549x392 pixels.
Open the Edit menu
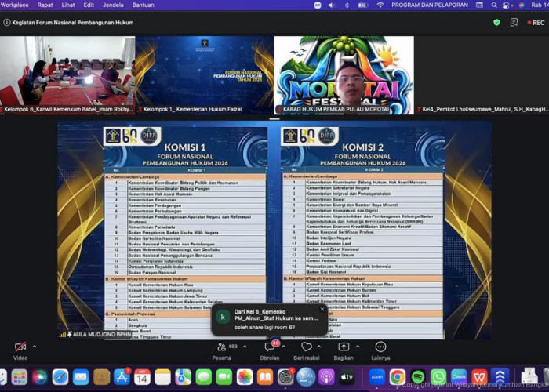point(89,5)
